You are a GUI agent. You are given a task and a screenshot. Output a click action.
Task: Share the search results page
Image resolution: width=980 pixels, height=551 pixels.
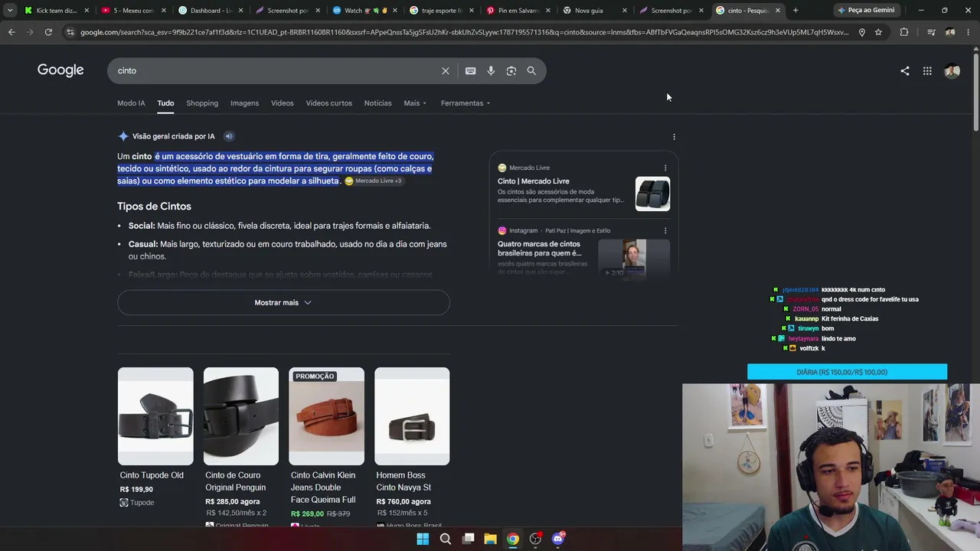pos(905,71)
